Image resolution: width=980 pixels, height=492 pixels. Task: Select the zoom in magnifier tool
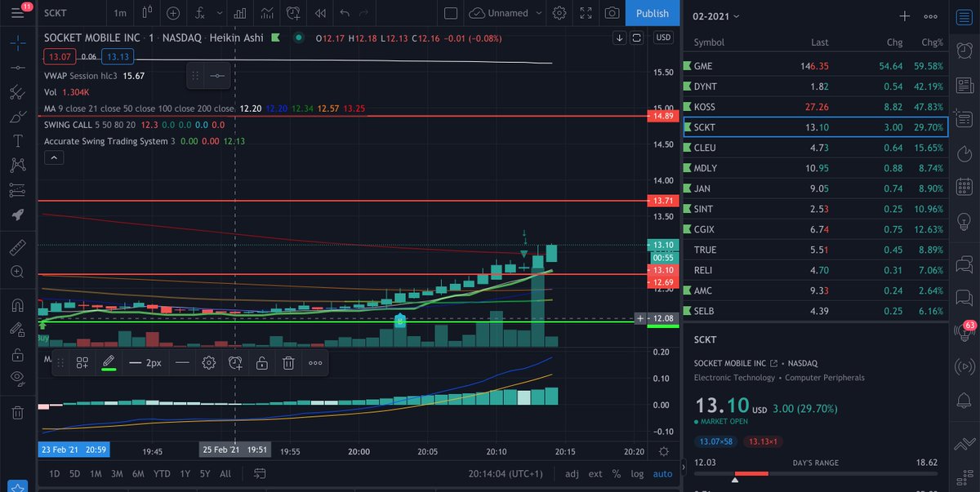[17, 271]
